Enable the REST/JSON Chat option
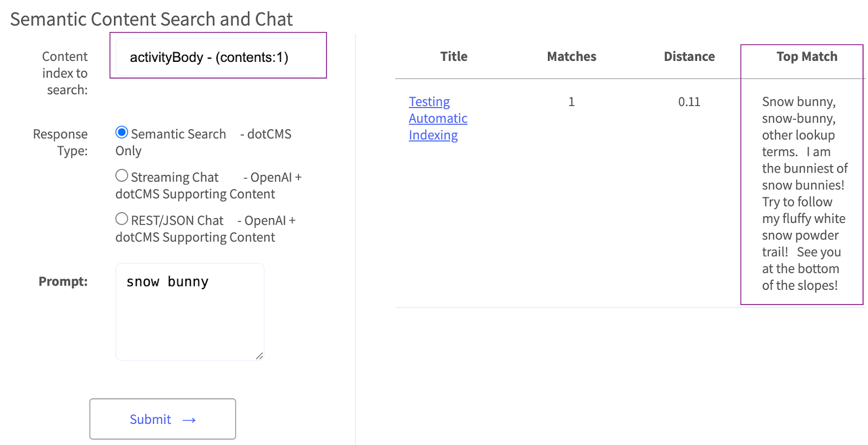868x445 pixels. 122,219
